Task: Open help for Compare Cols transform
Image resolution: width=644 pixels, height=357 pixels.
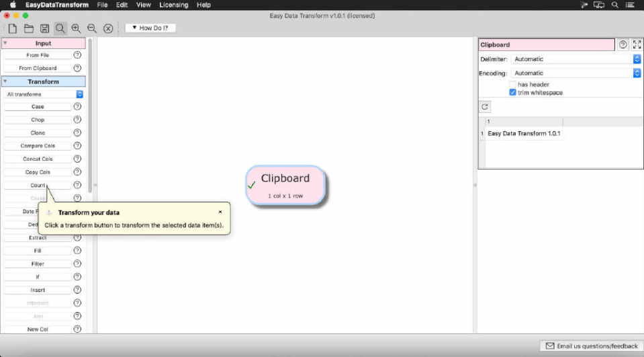Action: 77,146
